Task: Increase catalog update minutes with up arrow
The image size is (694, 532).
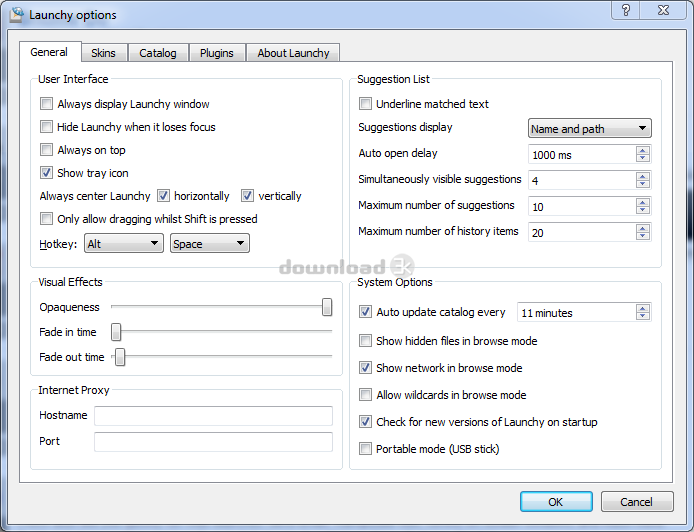Action: tap(643, 308)
